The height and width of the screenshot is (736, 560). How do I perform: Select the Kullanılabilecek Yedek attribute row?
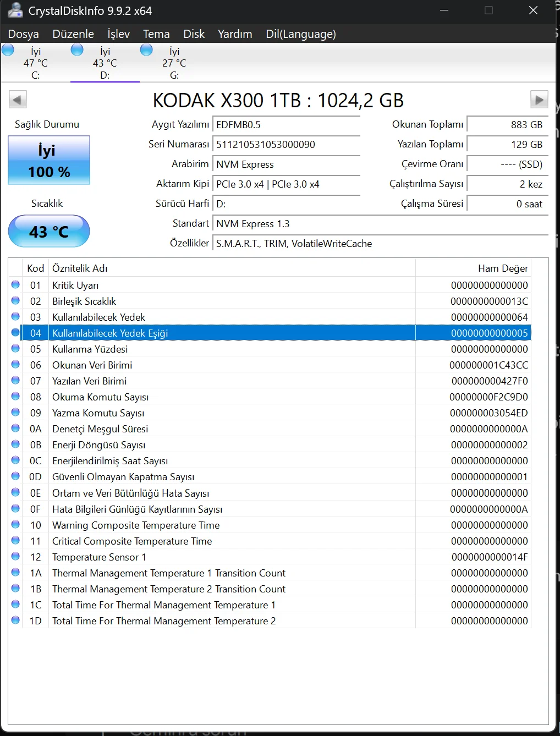(x=270, y=317)
